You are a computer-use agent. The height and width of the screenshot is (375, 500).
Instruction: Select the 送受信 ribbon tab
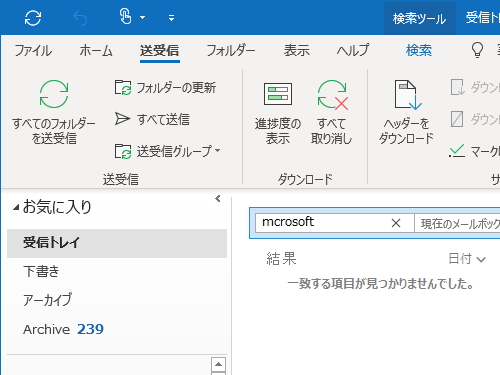tap(160, 51)
